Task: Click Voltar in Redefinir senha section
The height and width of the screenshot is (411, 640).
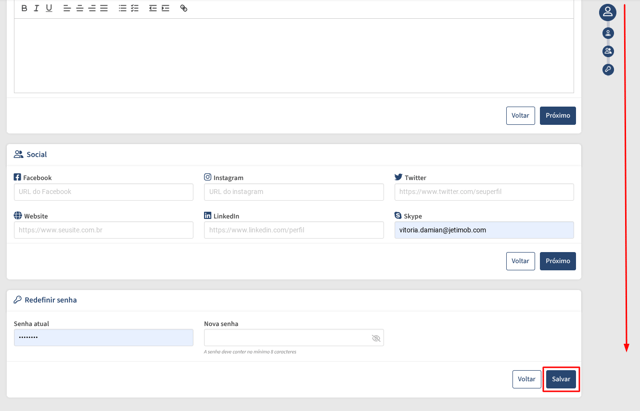Action: tap(527, 379)
